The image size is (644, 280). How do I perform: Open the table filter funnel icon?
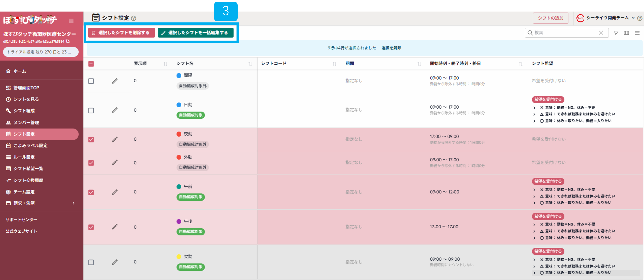point(616,33)
